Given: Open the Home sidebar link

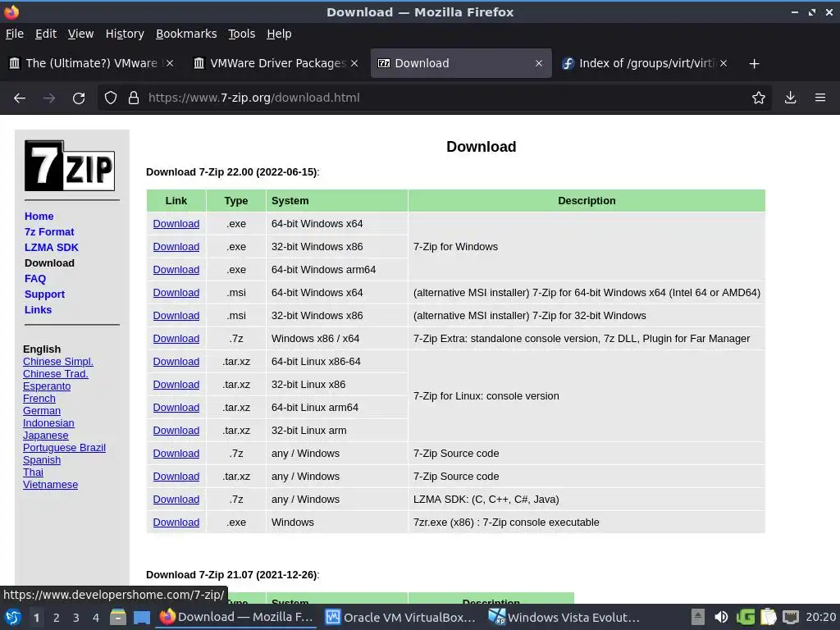Looking at the screenshot, I should (39, 217).
